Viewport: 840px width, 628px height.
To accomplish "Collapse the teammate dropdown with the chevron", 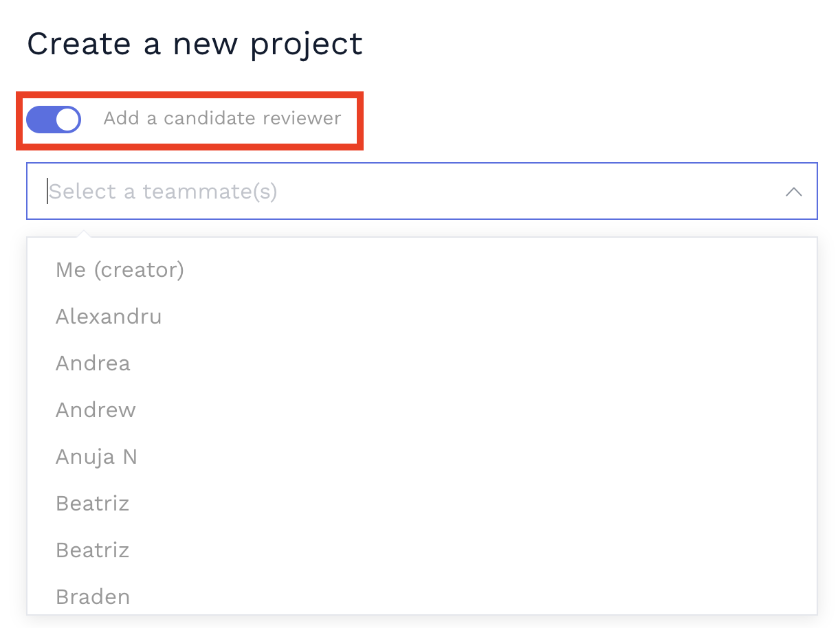I will pyautogui.click(x=794, y=192).
